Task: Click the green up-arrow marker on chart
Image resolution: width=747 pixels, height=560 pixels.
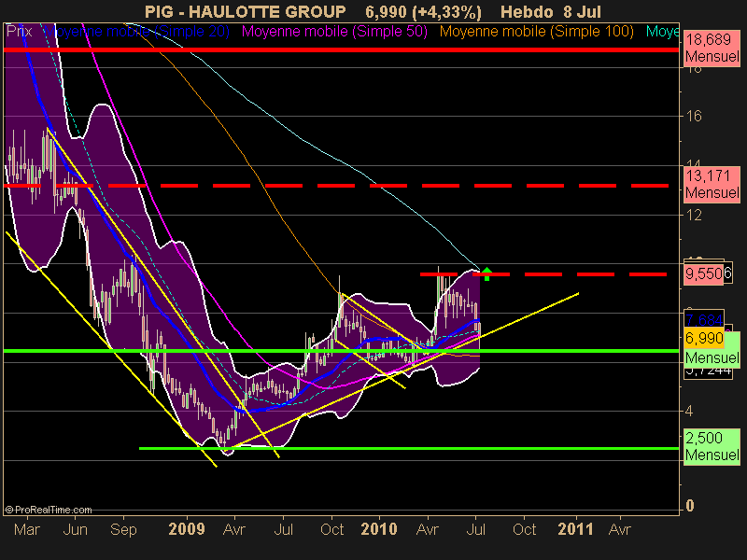Action: (486, 273)
